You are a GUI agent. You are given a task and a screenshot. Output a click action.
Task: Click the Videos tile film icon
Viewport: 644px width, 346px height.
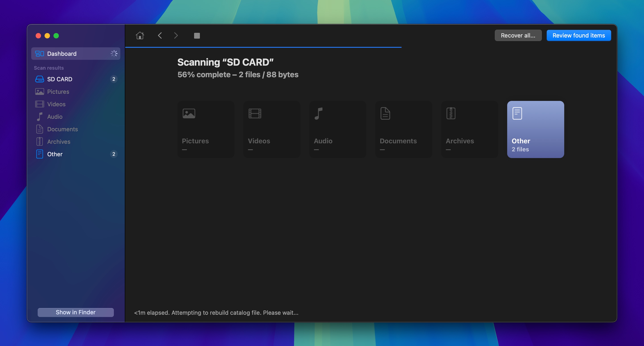point(255,113)
